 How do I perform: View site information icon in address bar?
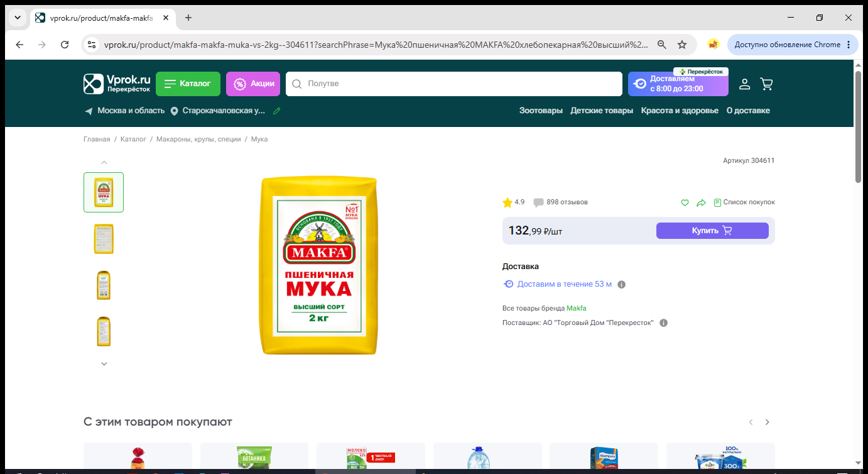click(92, 45)
